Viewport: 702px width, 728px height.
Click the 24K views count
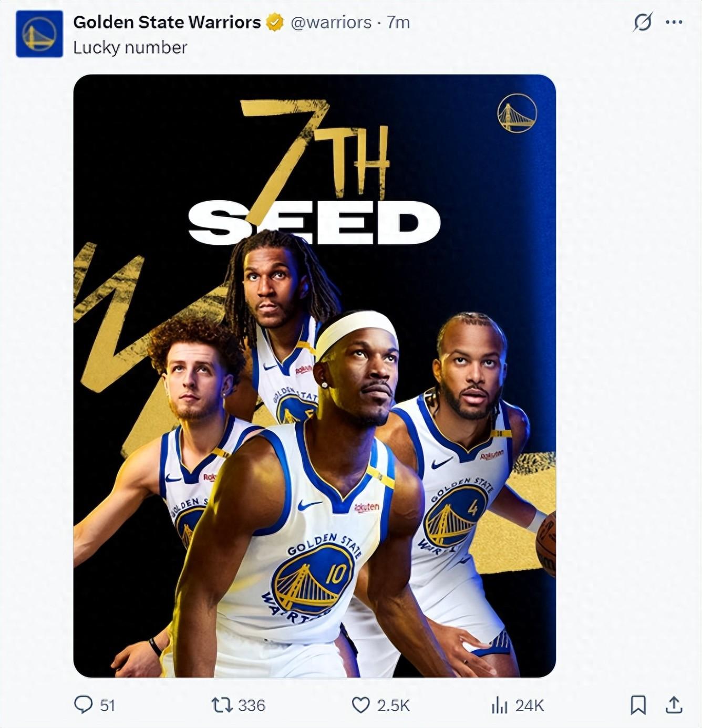click(529, 705)
